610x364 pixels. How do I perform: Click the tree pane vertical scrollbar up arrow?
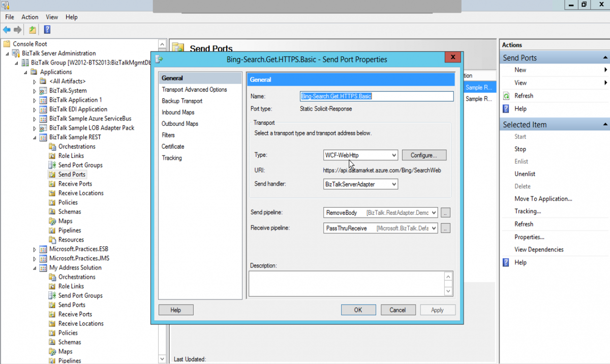(x=162, y=44)
